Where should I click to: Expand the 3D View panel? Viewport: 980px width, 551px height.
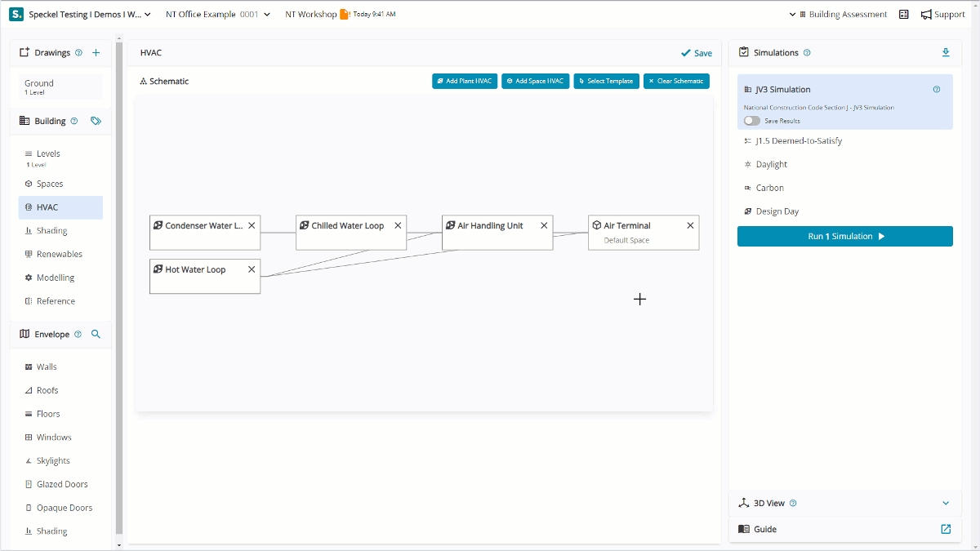click(x=946, y=504)
